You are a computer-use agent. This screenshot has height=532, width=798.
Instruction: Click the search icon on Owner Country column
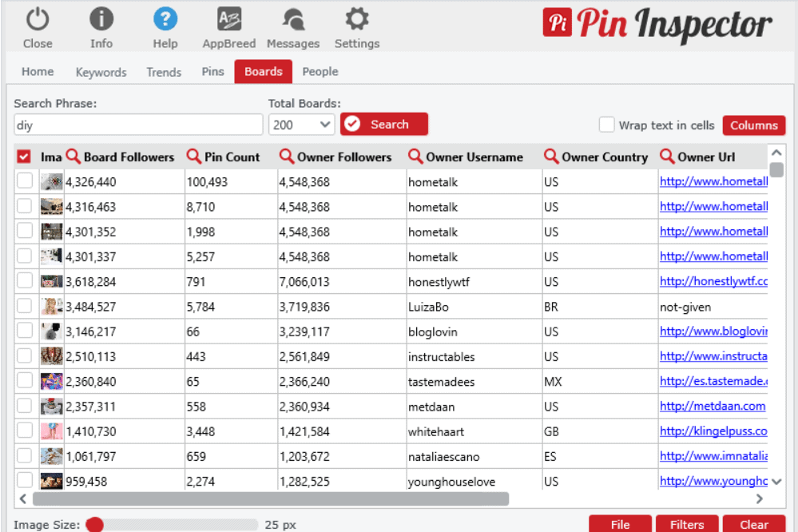coord(550,157)
